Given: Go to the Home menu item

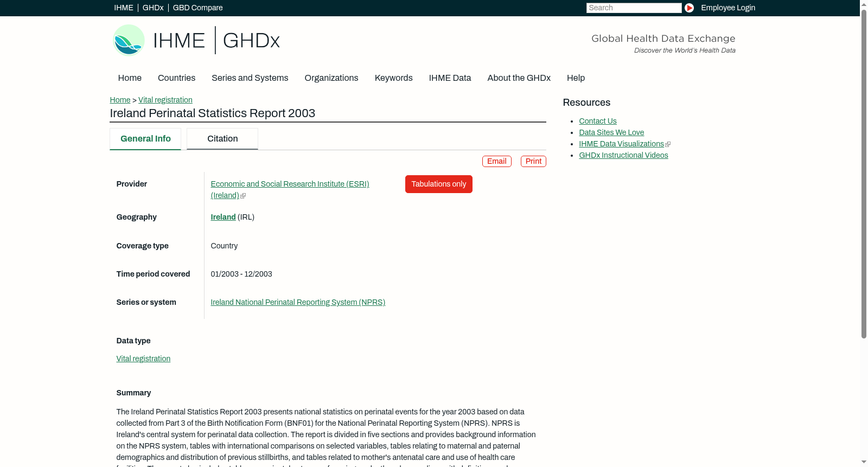Looking at the screenshot, I should point(130,78).
